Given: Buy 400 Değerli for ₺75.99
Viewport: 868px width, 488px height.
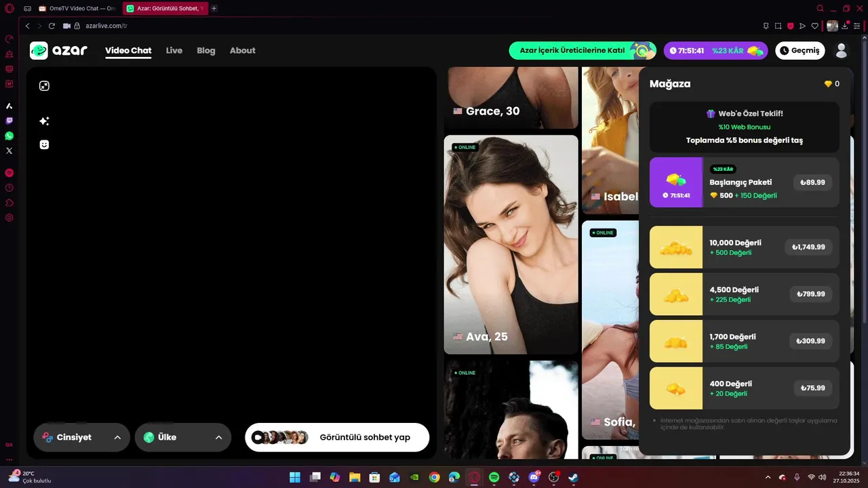Looking at the screenshot, I should tap(813, 388).
